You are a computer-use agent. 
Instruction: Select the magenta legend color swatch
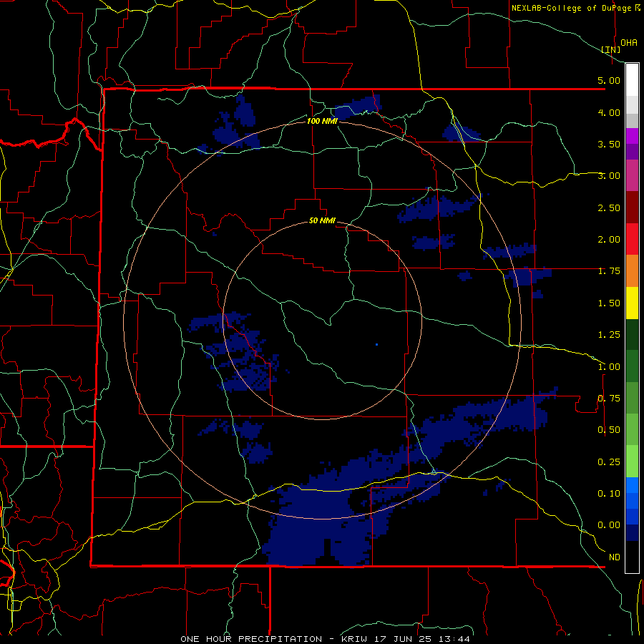pyautogui.click(x=632, y=136)
